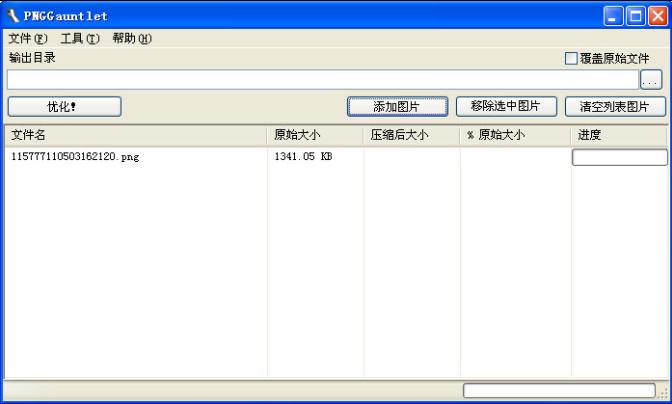Enable the 覆盖原始文件 checkbox
This screenshot has height=404, width=672.
pos(572,59)
